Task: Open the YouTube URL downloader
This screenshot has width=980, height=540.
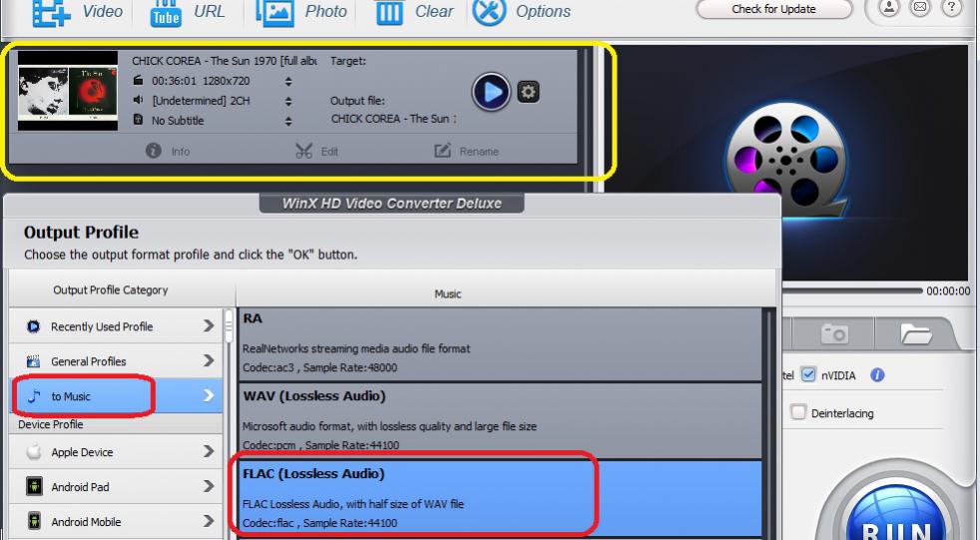Action: pyautogui.click(x=165, y=11)
